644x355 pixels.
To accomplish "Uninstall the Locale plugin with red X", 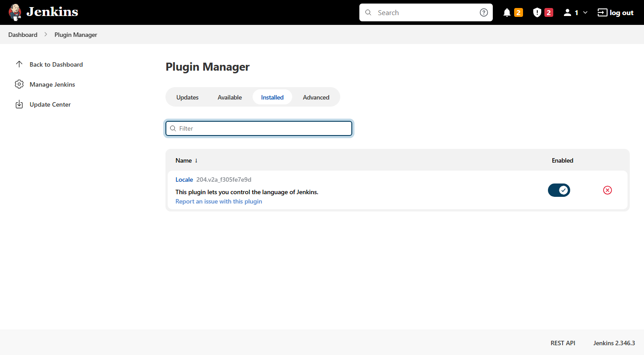I will 608,190.
